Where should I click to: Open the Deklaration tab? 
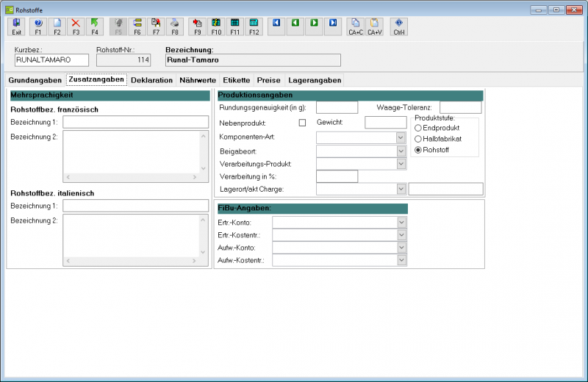point(152,80)
